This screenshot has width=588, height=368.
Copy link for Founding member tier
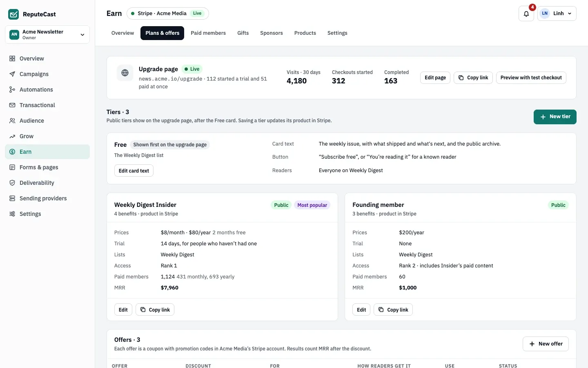pos(393,310)
